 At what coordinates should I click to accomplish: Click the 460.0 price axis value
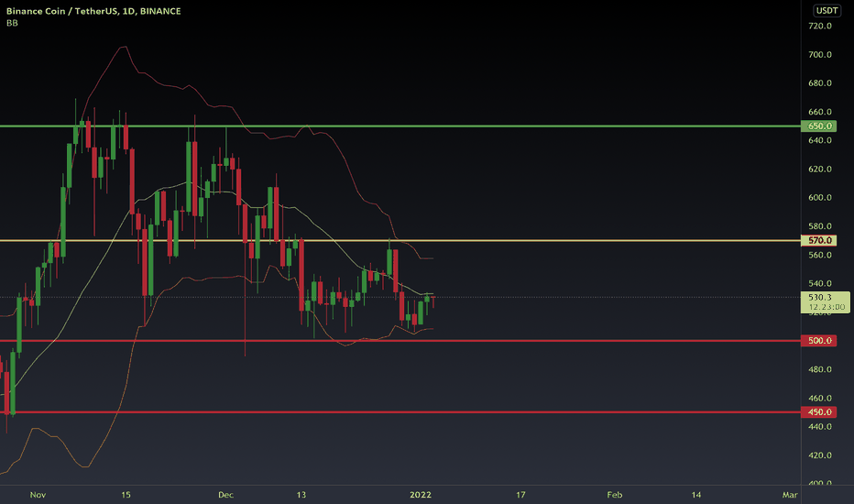pos(820,398)
